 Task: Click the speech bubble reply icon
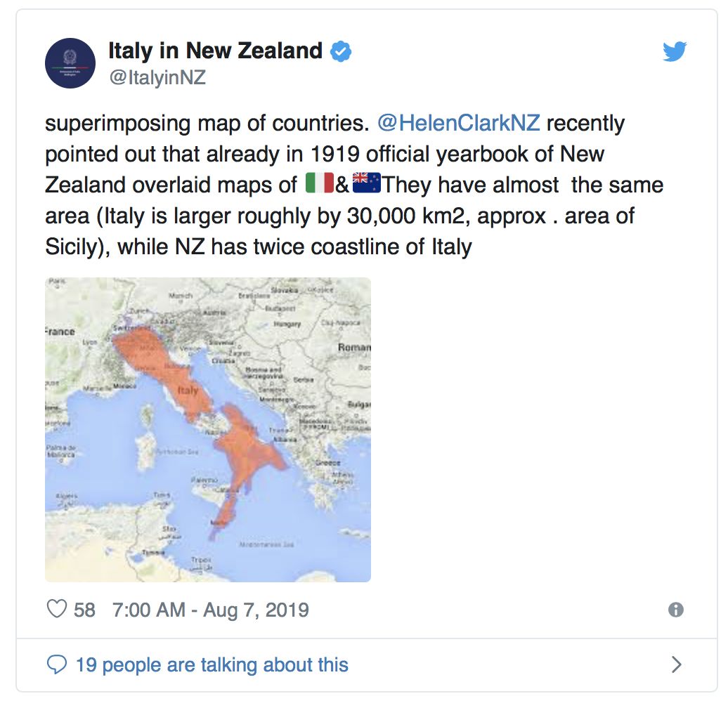56,664
